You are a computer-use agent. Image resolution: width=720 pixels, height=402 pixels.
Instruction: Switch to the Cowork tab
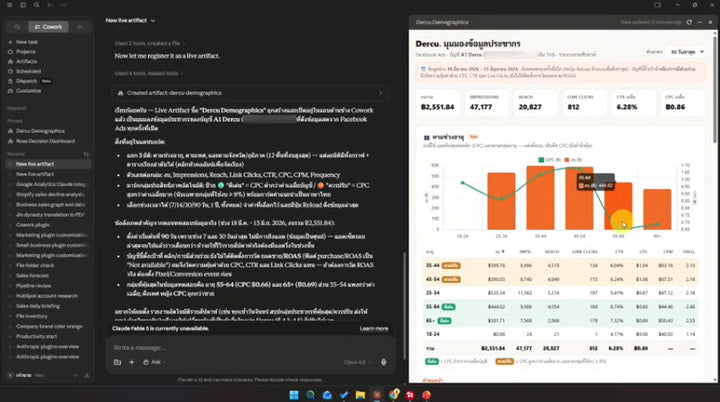pos(48,27)
